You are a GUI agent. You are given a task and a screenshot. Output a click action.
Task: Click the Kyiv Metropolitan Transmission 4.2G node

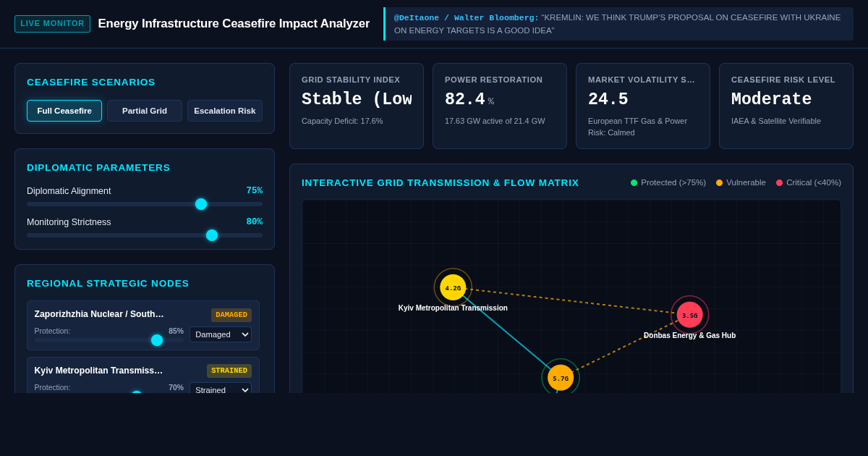453,287
